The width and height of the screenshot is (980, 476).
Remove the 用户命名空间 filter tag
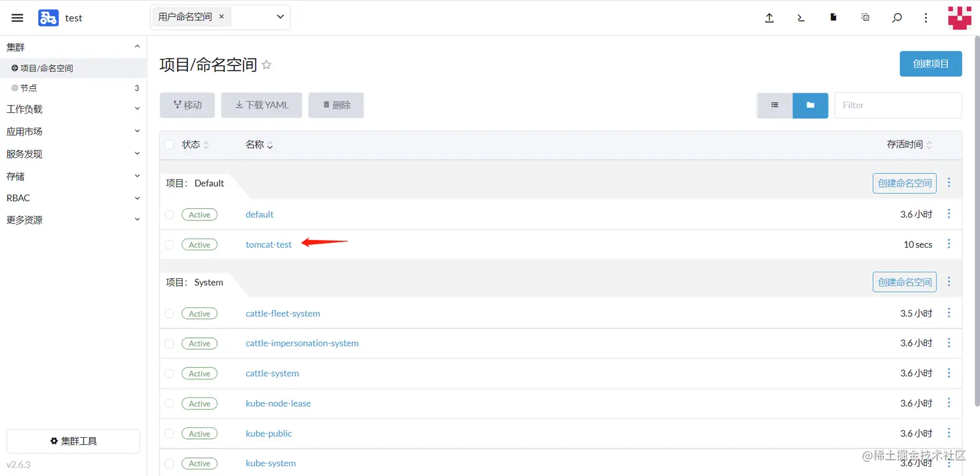pos(221,17)
